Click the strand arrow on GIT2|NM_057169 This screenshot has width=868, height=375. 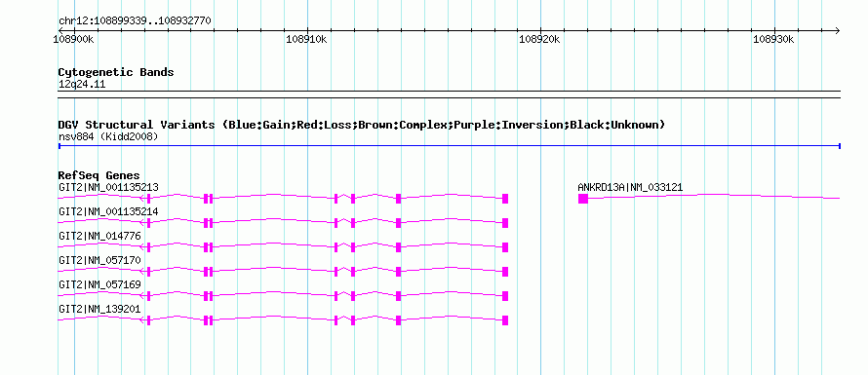(x=142, y=296)
